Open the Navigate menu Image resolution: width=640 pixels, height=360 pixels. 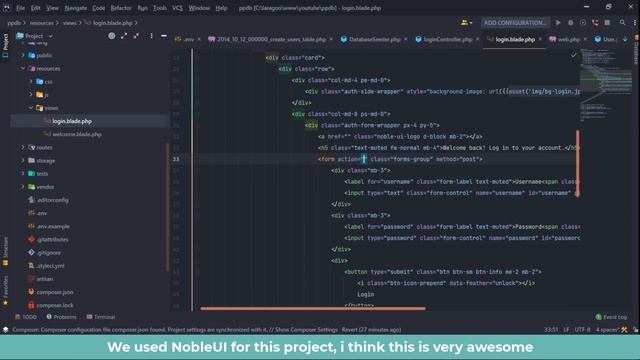click(76, 8)
